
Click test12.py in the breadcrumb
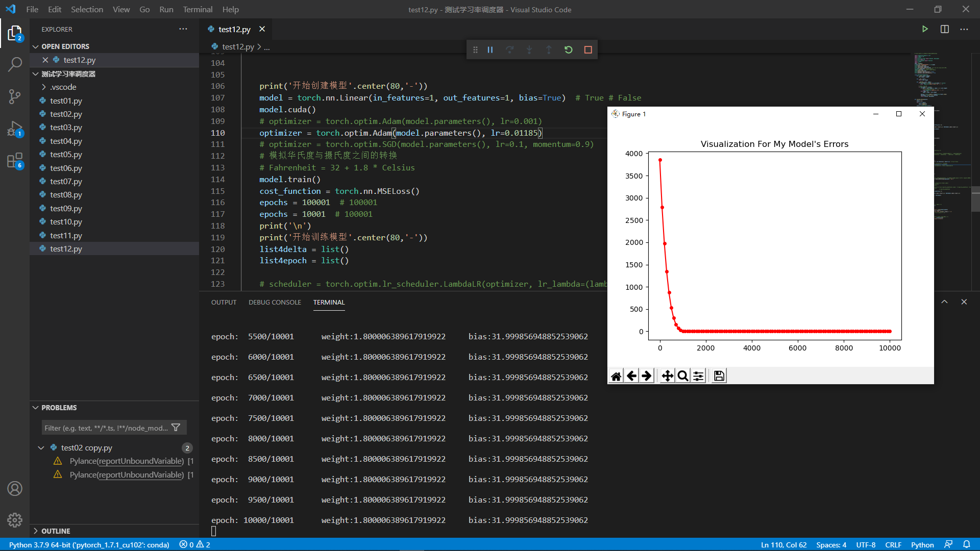click(x=238, y=46)
